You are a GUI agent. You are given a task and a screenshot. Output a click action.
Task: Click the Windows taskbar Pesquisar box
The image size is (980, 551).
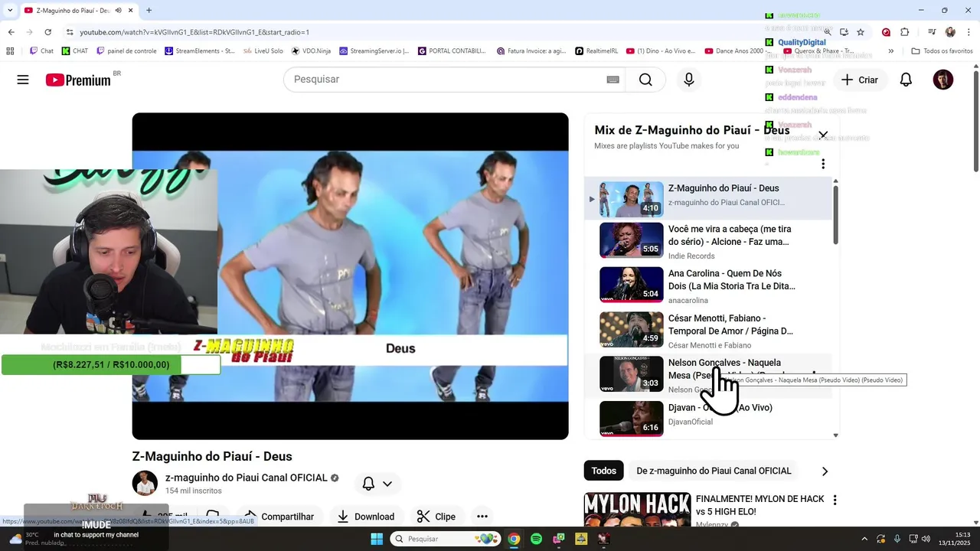(446, 539)
